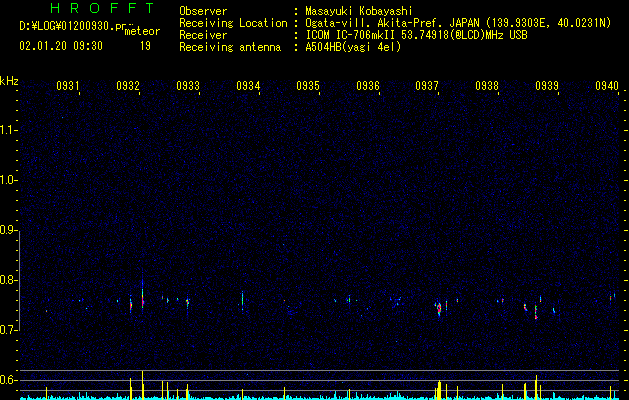This screenshot has height=400, width=629.
Task: Click the 0933 time marker
Action: click(188, 85)
